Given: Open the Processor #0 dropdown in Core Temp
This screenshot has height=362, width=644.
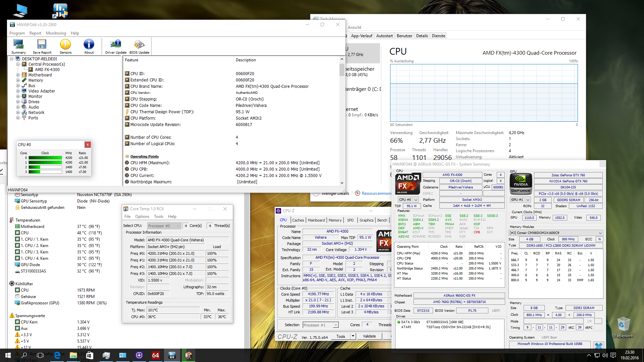Looking at the screenshot, I should pos(164,226).
